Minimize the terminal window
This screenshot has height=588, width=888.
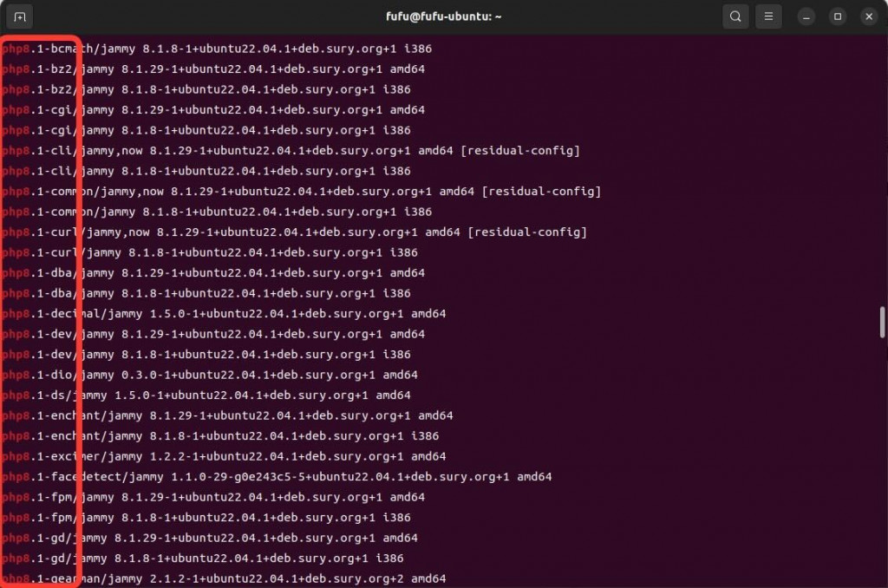tap(806, 16)
